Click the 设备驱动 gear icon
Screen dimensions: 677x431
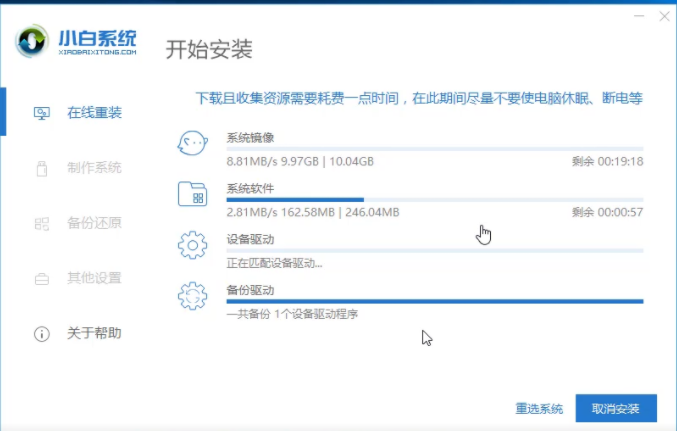tap(192, 246)
